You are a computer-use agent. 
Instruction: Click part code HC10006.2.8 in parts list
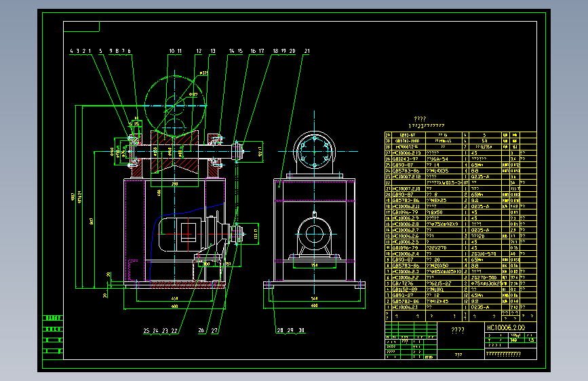[406, 224]
